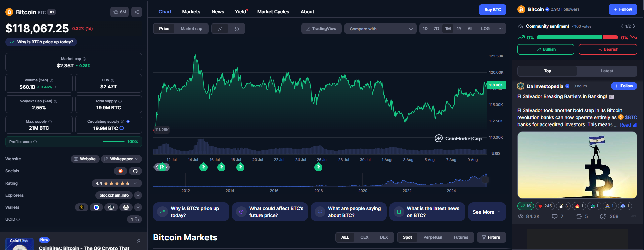Vote Bullish on community sentiment
This screenshot has width=644, height=250.
coord(546,49)
